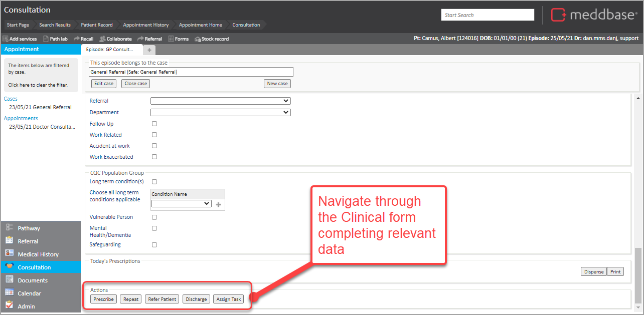The height and width of the screenshot is (315, 644).
Task: Switch to the Episode: GP Consult tab
Action: [110, 50]
